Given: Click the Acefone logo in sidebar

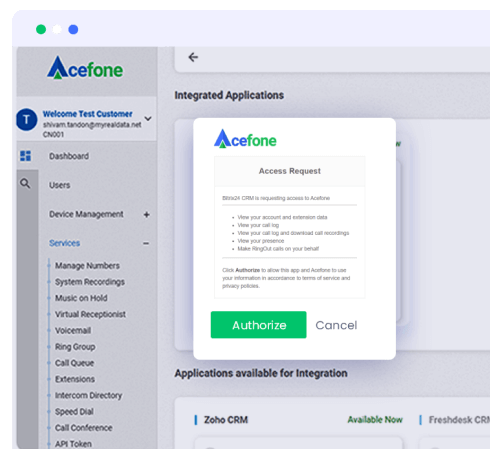Looking at the screenshot, I should [x=85, y=68].
